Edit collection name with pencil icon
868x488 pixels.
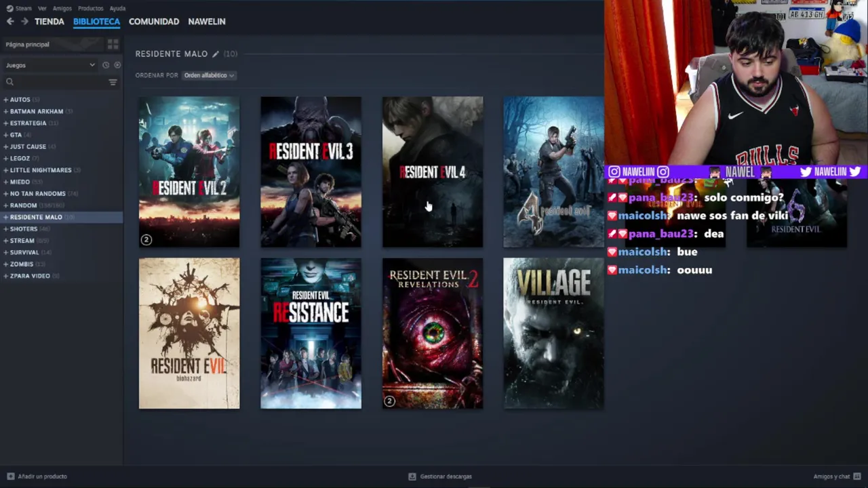pyautogui.click(x=216, y=54)
